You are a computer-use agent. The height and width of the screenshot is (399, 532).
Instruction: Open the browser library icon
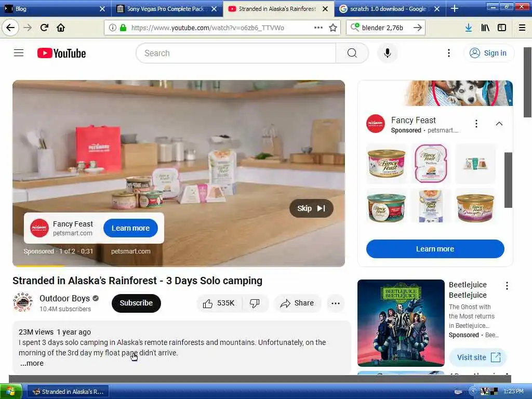(485, 28)
